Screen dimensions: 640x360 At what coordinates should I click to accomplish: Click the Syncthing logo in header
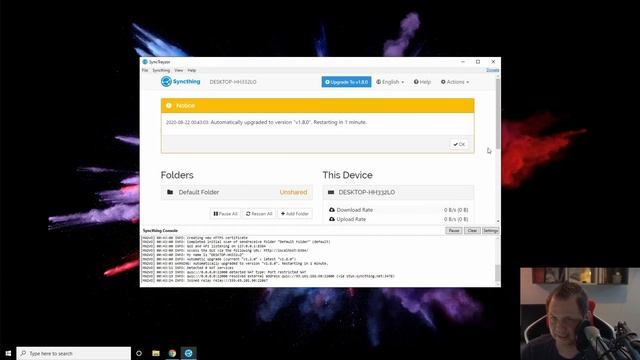(180, 82)
